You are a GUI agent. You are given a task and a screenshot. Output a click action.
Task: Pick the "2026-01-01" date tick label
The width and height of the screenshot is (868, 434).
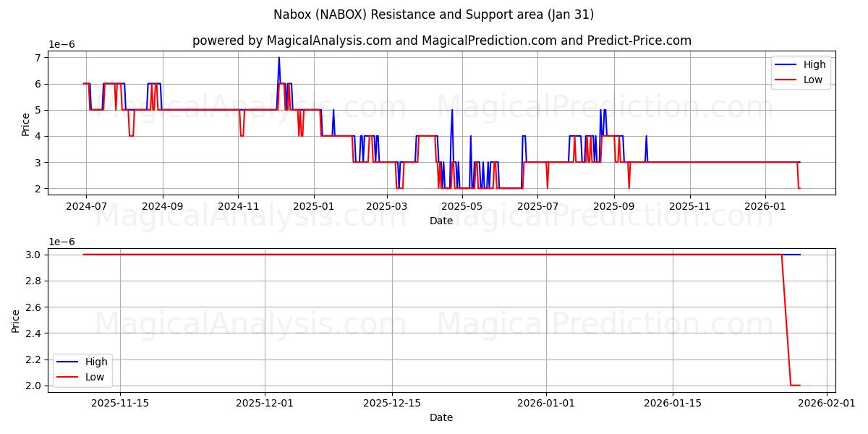click(x=546, y=404)
